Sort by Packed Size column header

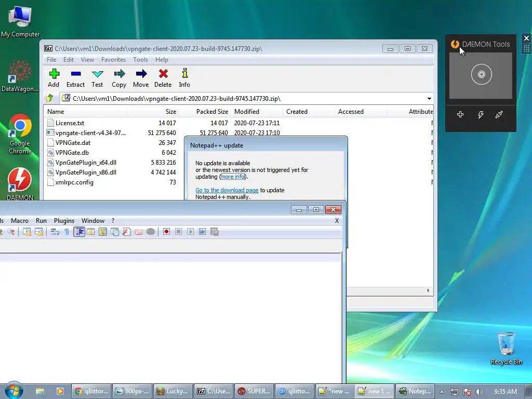205,112
